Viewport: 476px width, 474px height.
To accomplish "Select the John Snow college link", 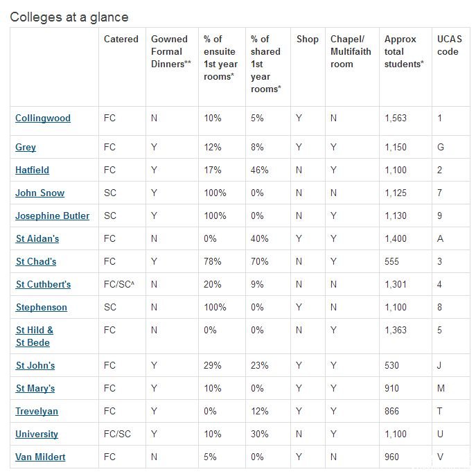I will [40, 193].
